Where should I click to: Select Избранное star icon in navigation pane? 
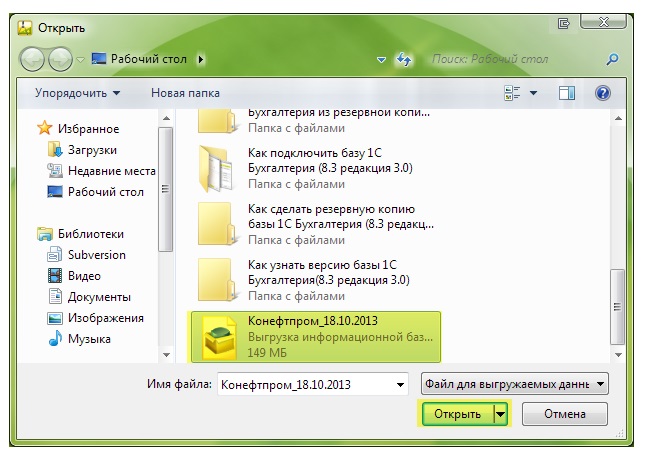44,128
